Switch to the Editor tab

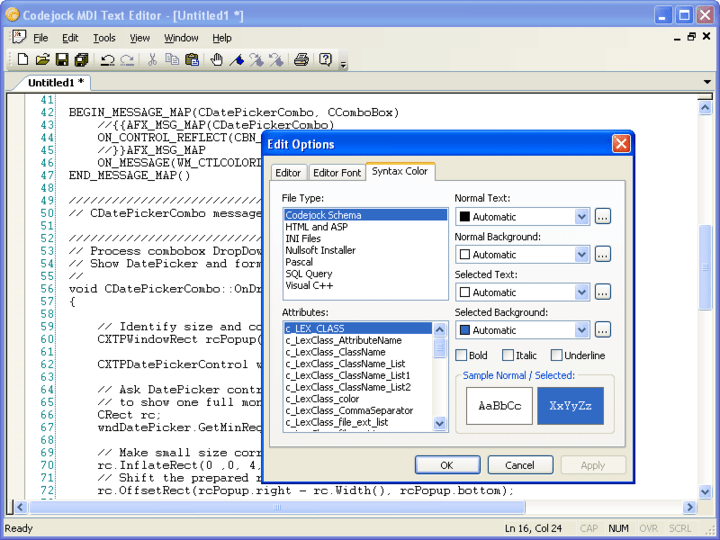(x=288, y=173)
